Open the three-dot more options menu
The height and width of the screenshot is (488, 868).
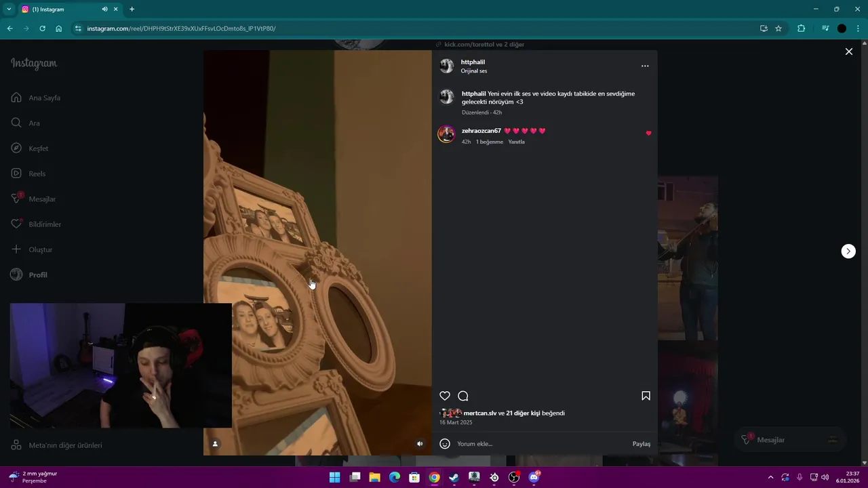tap(645, 66)
